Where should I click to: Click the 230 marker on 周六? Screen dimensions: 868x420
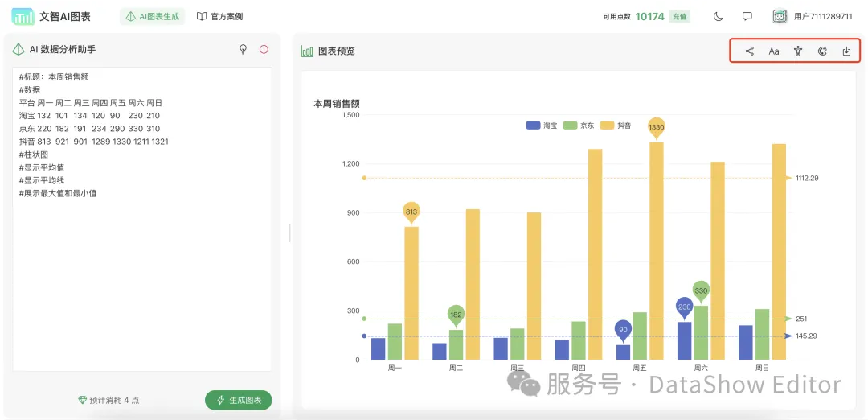[684, 307]
